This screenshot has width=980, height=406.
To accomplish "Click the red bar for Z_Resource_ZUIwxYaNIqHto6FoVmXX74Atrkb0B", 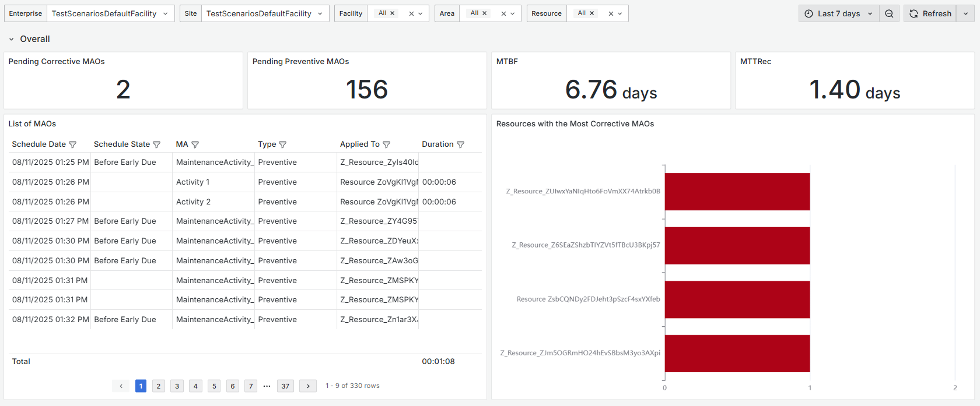I will (x=737, y=192).
